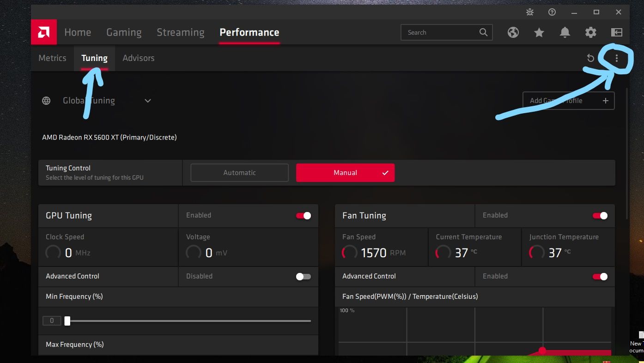Click the magnifier icon in the search box
The height and width of the screenshot is (363, 644).
483,32
